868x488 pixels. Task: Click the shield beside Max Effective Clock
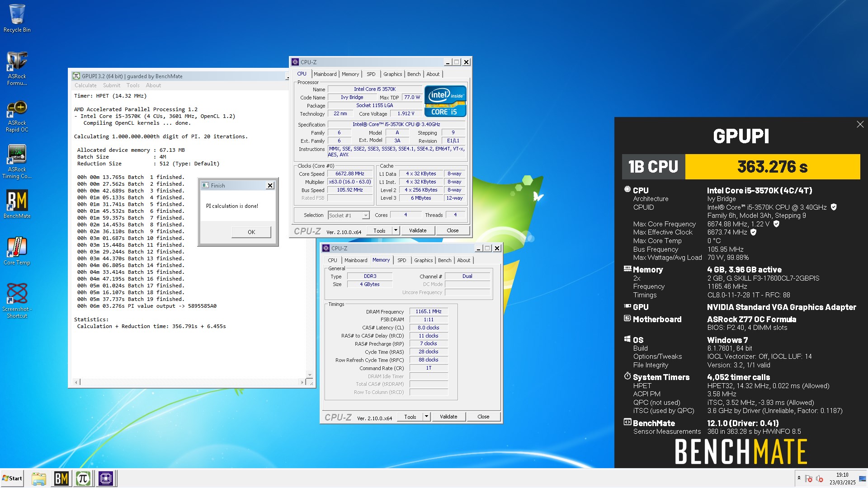pyautogui.click(x=753, y=232)
